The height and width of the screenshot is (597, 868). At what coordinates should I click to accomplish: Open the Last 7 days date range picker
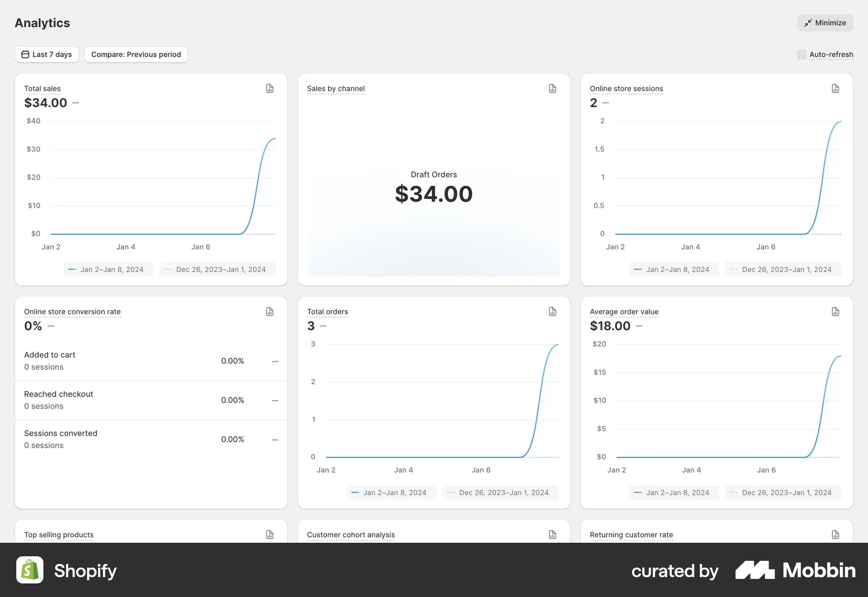(47, 54)
